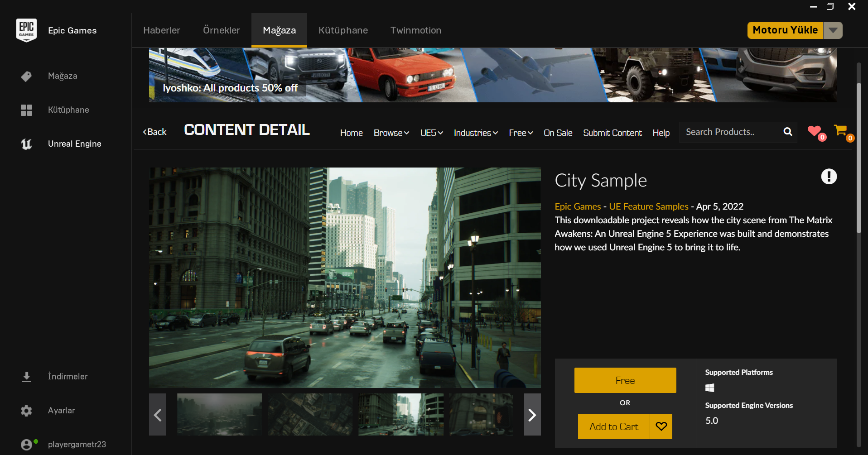Open Kütüphane grid icon in sidebar
The width and height of the screenshot is (868, 455).
[x=26, y=110]
